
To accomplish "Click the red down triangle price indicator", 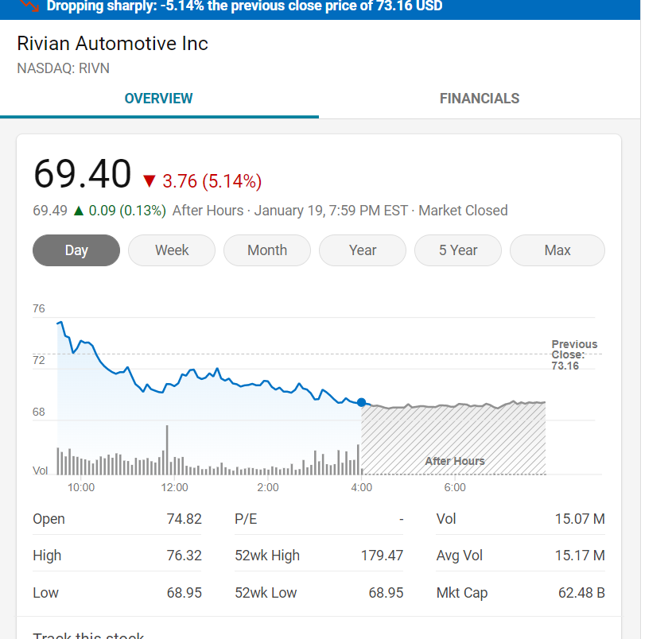I will point(149,181).
